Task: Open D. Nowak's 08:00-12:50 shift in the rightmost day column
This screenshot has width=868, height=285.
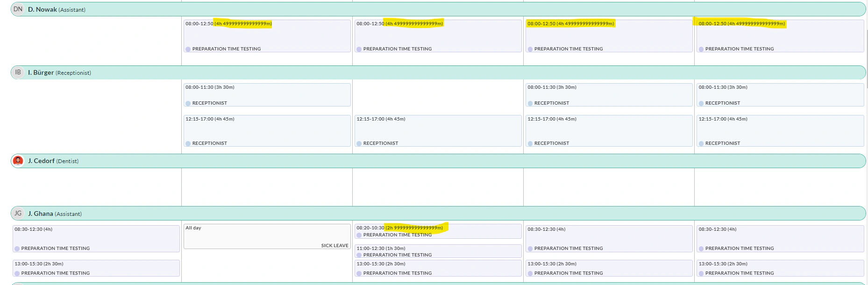Action: pos(780,36)
